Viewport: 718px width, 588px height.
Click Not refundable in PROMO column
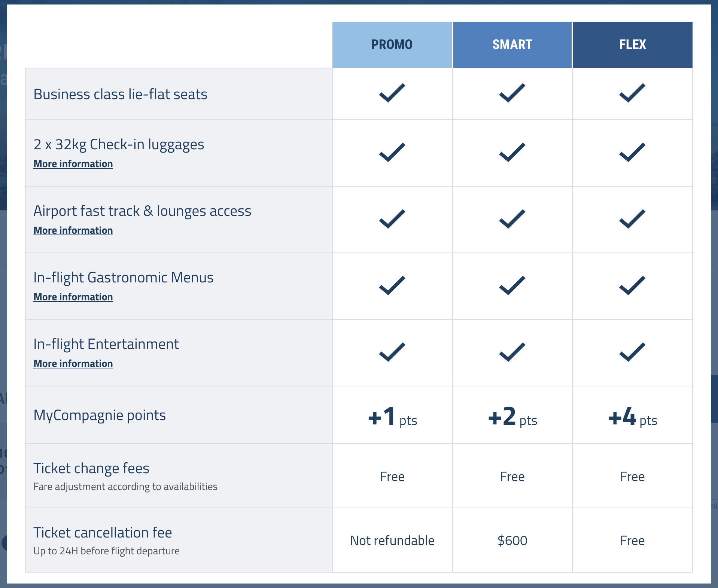click(x=392, y=540)
